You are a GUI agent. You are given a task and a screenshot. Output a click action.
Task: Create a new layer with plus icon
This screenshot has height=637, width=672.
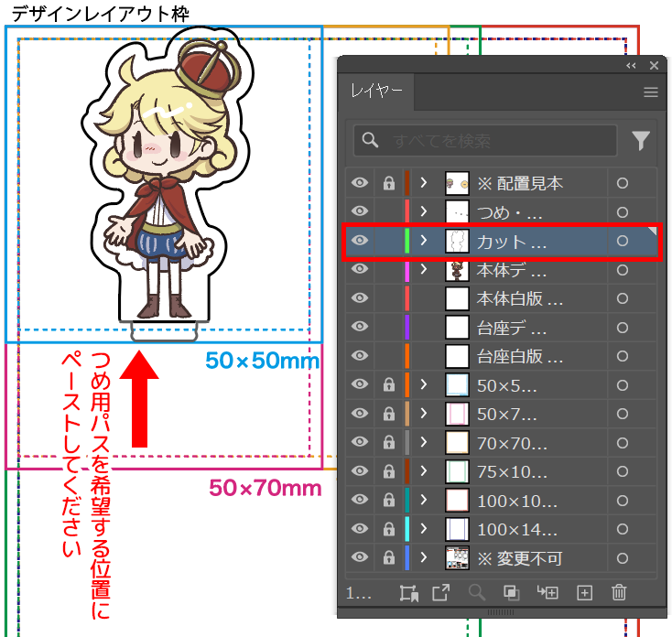tap(585, 592)
